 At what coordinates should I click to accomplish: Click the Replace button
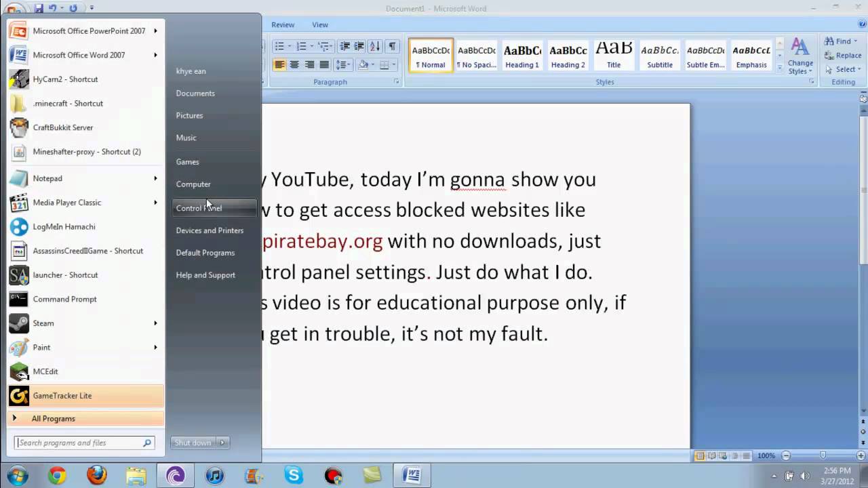843,56
